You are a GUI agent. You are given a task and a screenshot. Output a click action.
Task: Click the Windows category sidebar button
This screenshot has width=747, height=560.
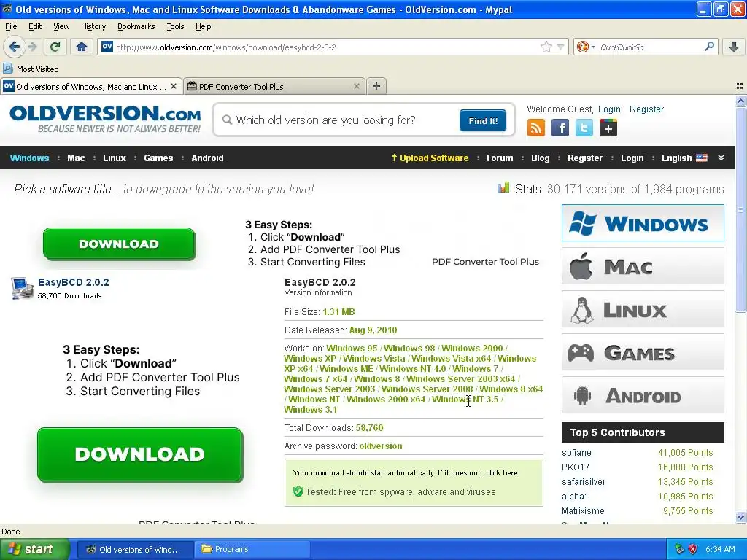[x=643, y=223]
